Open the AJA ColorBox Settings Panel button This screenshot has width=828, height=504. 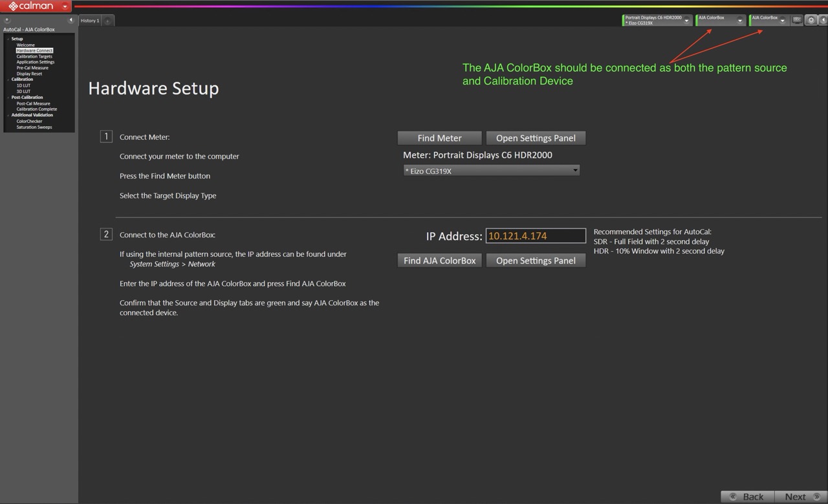[536, 261]
